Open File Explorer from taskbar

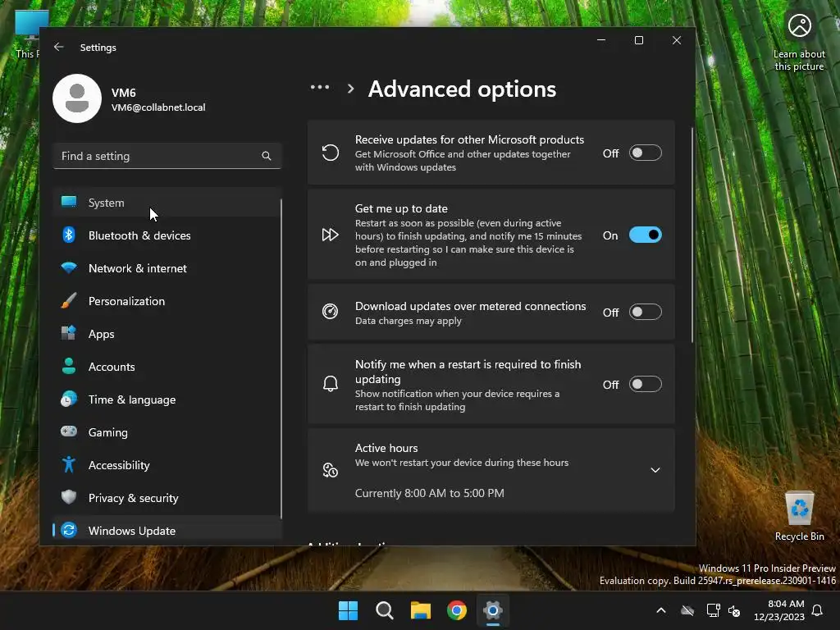(421, 610)
